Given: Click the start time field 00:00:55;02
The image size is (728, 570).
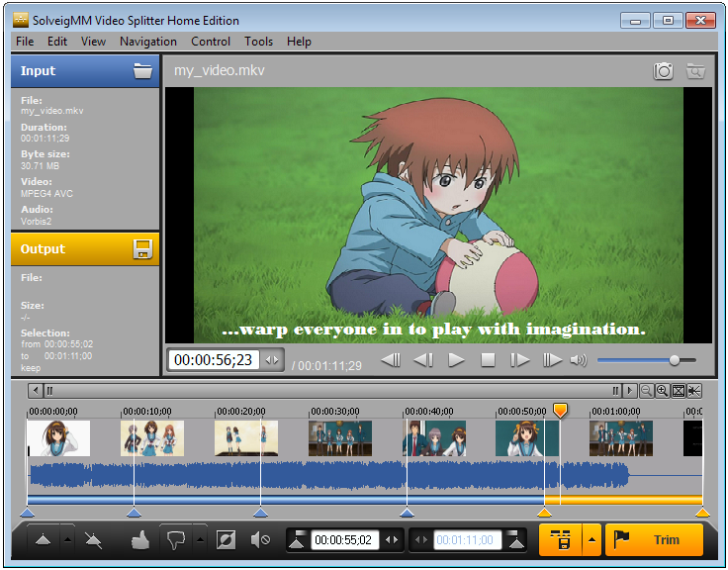Looking at the screenshot, I should tap(343, 539).
